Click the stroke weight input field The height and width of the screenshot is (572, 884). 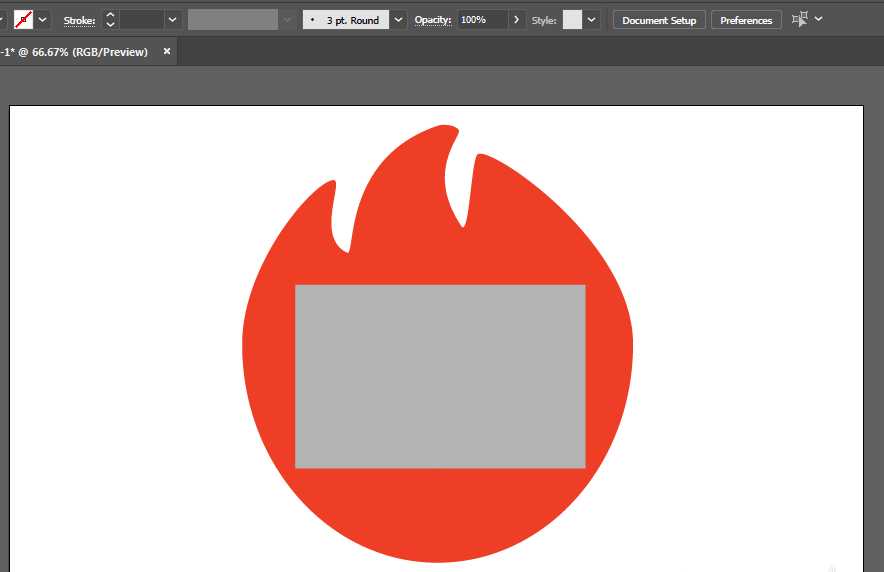point(141,20)
